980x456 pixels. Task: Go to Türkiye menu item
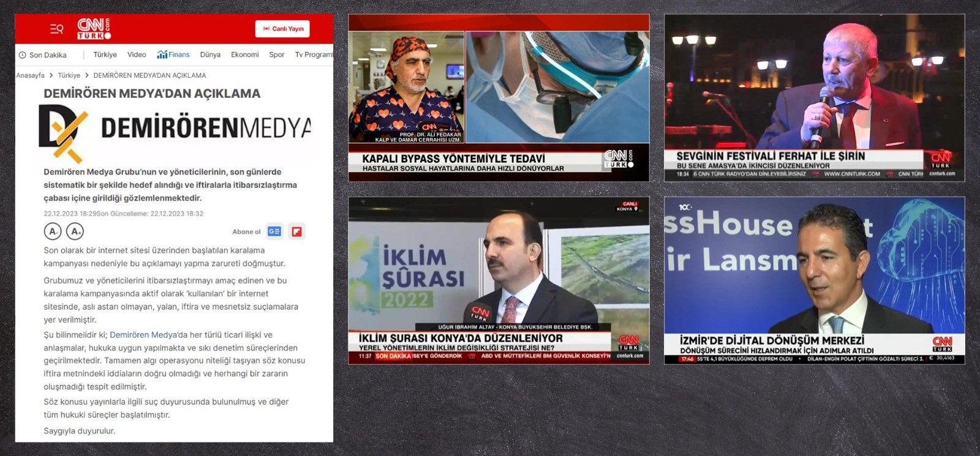105,54
